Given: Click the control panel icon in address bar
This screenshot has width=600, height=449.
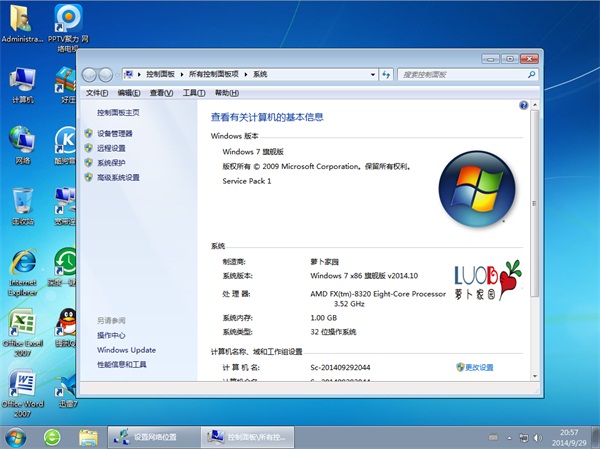Looking at the screenshot, I should [129, 74].
